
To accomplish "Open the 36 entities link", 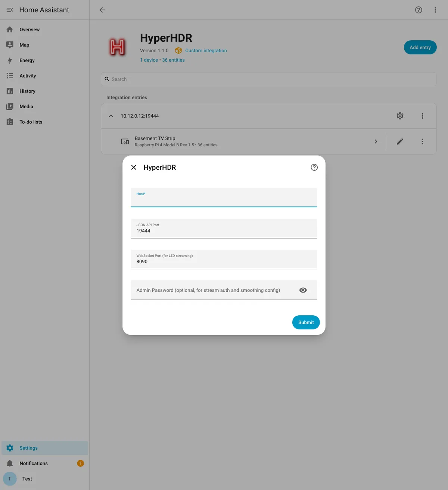I will click(173, 60).
